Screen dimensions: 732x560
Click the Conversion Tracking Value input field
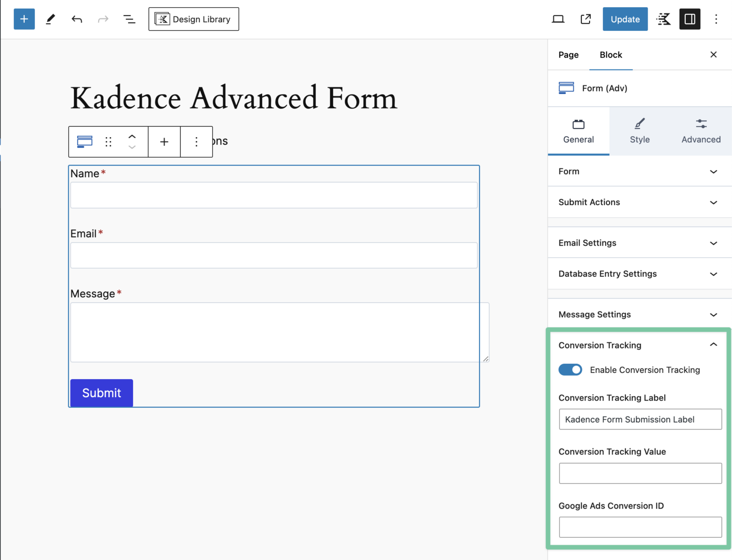(x=640, y=473)
